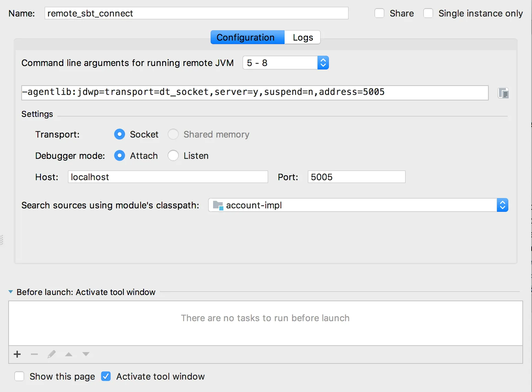
Task: Select Listen debugger mode
Action: 173,156
